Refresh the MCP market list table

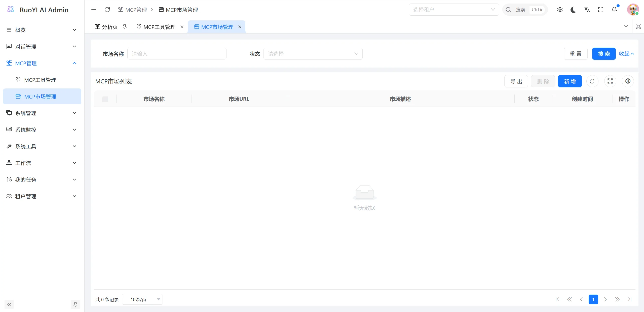592,81
